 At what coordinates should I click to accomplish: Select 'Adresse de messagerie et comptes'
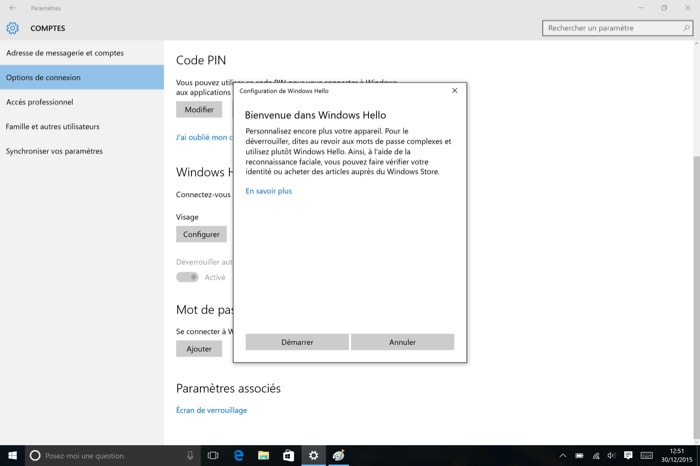click(65, 53)
